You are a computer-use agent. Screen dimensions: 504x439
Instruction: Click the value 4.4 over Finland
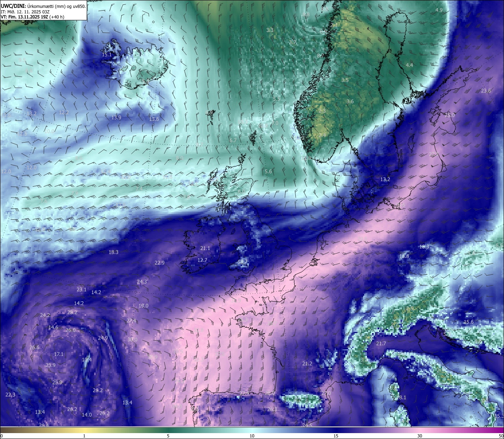coord(409,65)
